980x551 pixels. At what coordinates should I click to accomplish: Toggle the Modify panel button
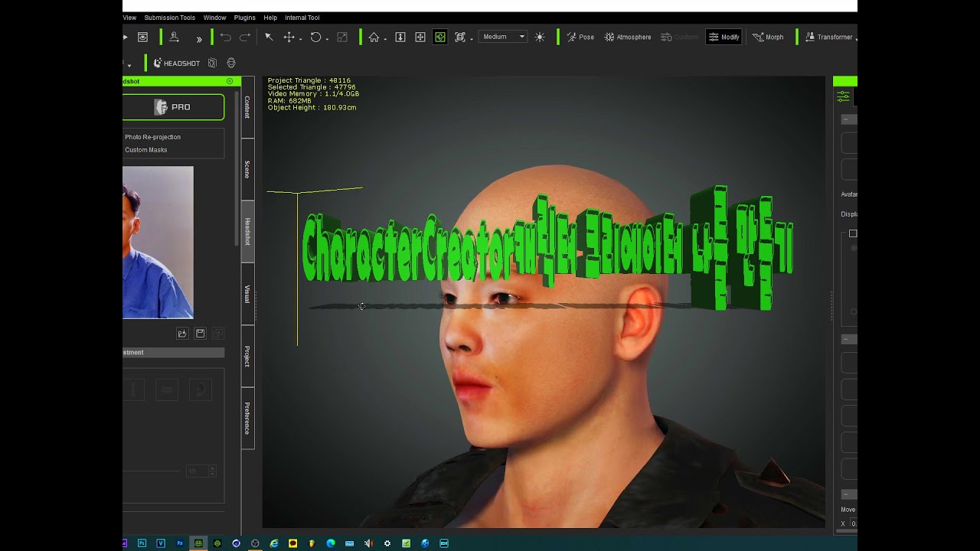click(x=724, y=37)
